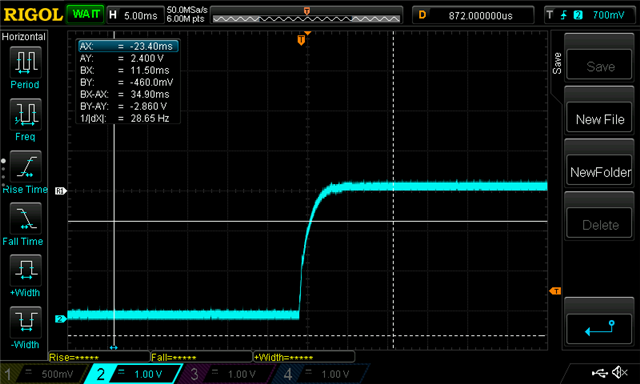Select the +Width measurement icon
Screen dimensions: 640x384
coord(25,270)
